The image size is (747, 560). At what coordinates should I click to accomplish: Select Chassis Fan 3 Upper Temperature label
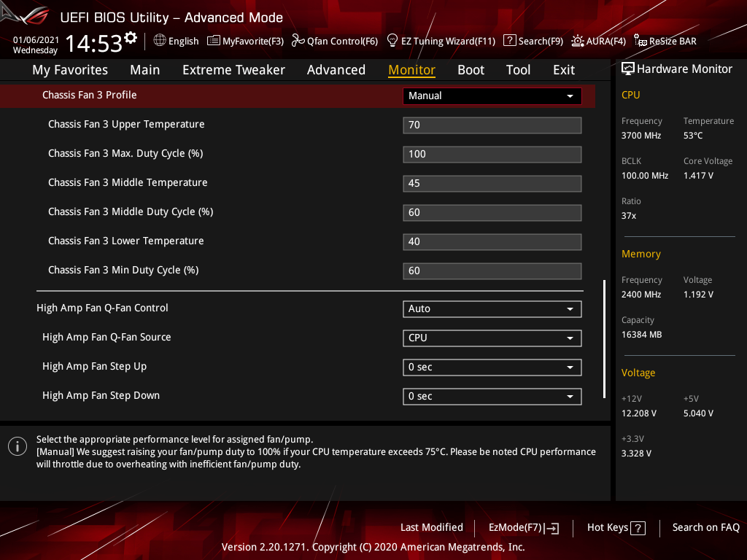(126, 124)
